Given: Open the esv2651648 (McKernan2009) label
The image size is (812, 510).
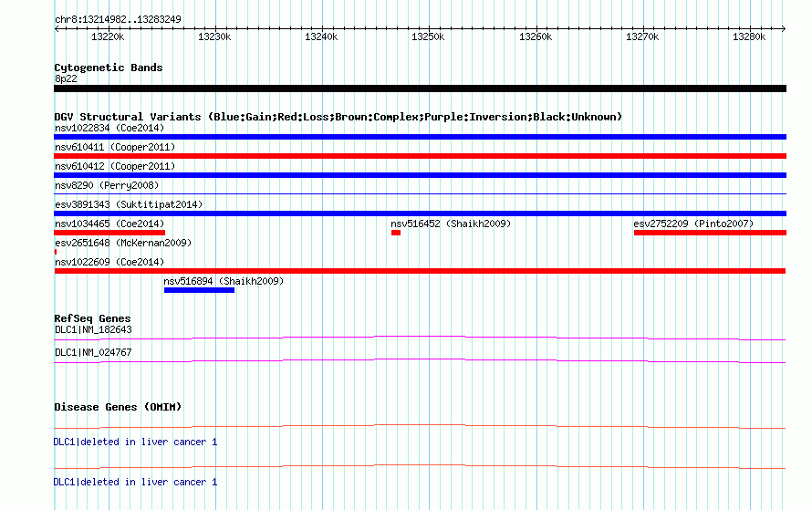Looking at the screenshot, I should [x=123, y=243].
